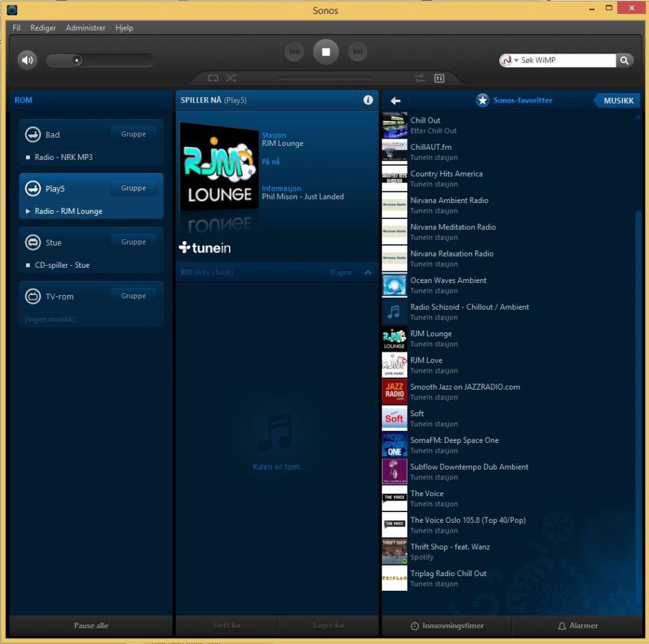Click the track progress bar

tap(325, 78)
